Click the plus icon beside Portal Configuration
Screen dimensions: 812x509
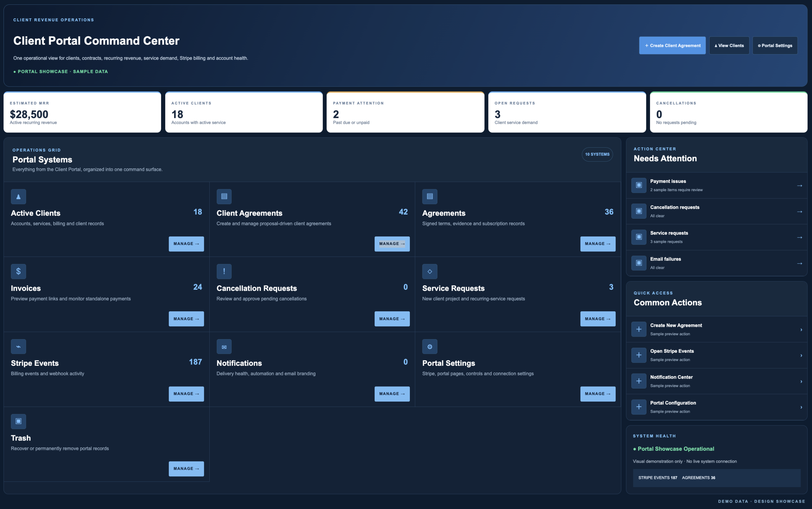pyautogui.click(x=638, y=407)
